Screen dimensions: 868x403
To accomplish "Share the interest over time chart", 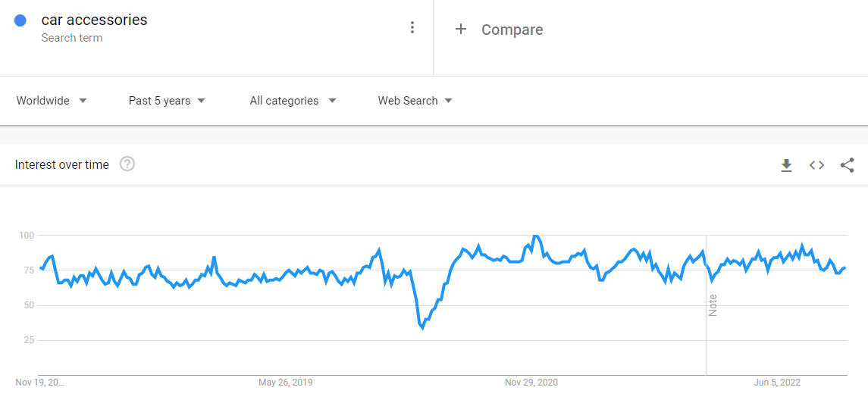I will 847,165.
